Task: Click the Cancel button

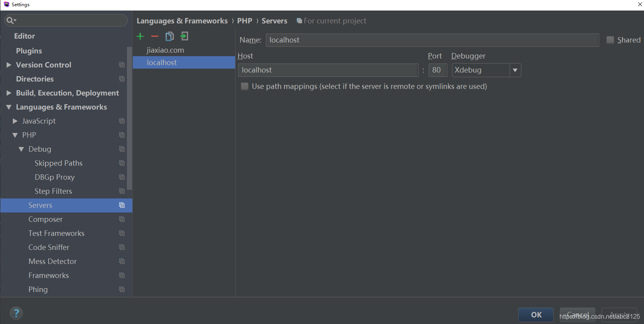Action: point(577,315)
